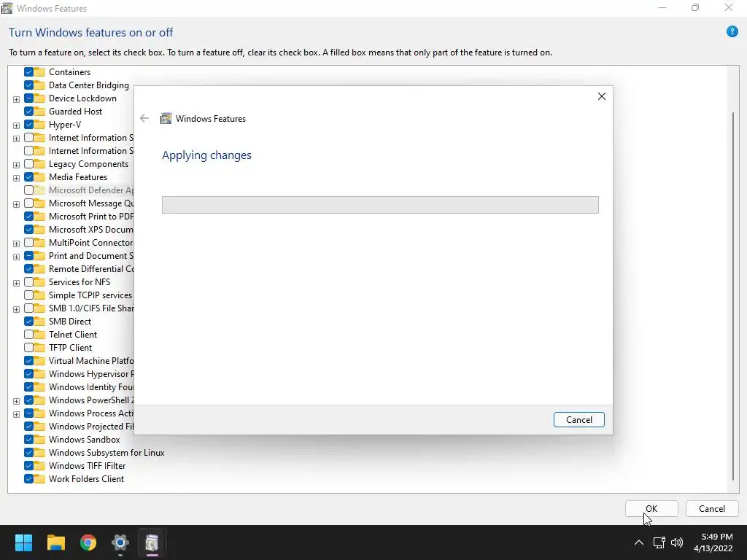Screen dimensions: 747x560
Task: Open File Explorer from taskbar
Action: click(x=55, y=542)
